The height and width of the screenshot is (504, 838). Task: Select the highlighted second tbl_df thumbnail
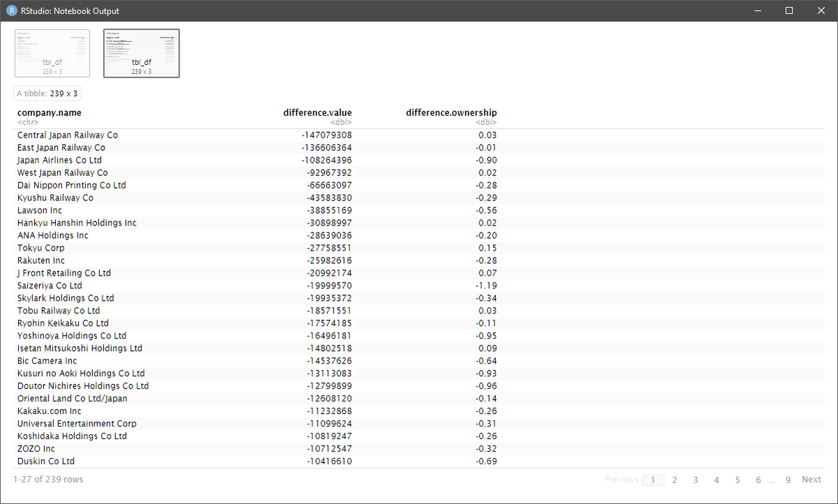(142, 53)
